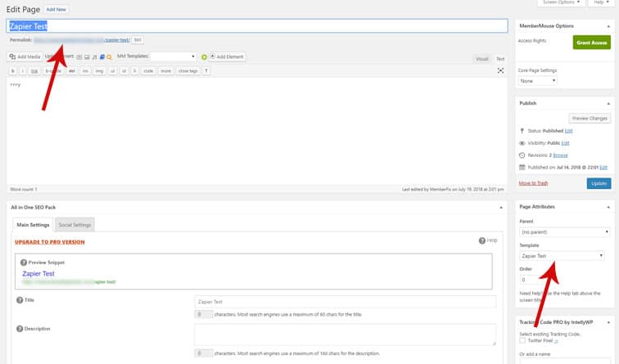Switch to the Visual editor tab
The height and width of the screenshot is (364, 619).
pos(482,59)
